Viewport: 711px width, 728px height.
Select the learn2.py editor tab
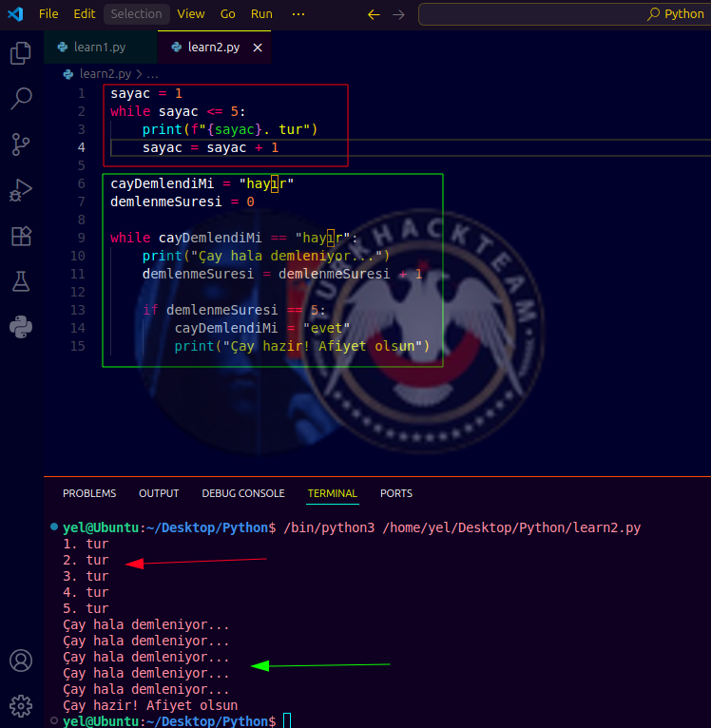(214, 48)
